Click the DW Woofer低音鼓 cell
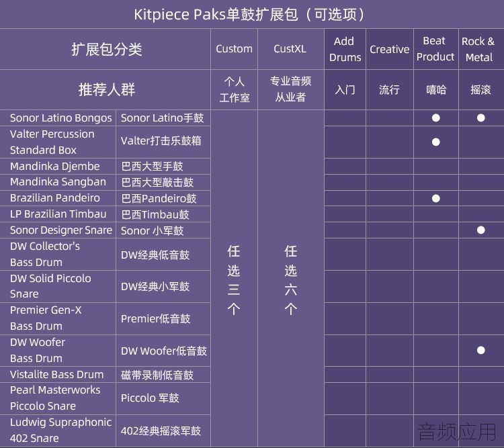 click(x=163, y=351)
